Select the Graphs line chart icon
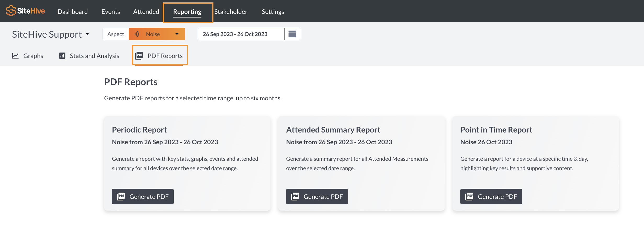 15,55
